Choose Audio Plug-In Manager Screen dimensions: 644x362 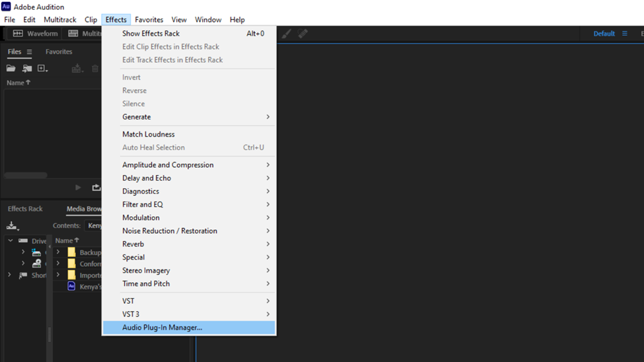[189, 328]
